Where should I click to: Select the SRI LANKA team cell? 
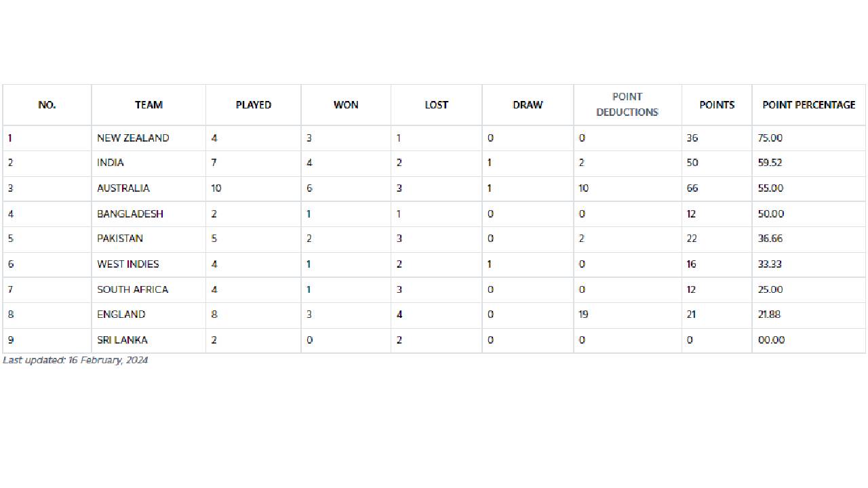click(x=122, y=340)
